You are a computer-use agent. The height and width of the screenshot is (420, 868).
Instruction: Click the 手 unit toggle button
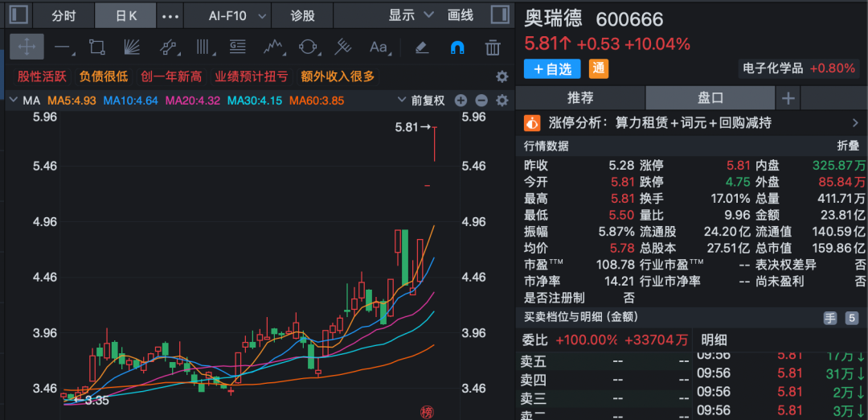(x=830, y=318)
